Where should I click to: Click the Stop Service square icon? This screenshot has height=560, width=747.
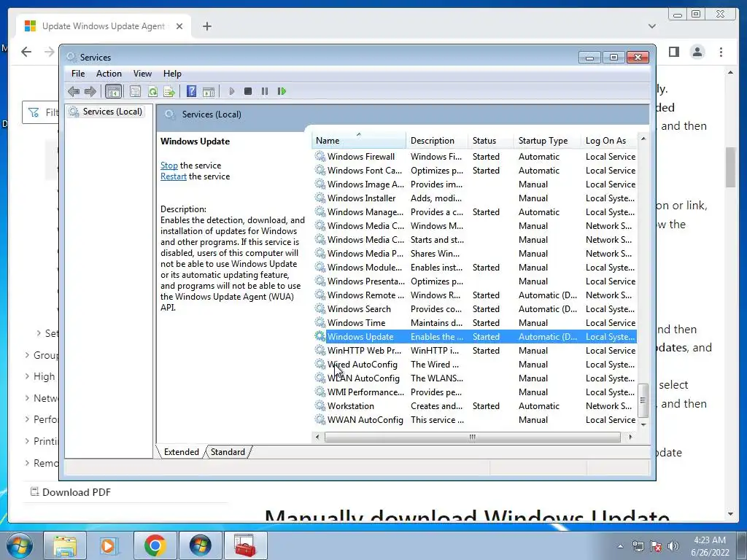(248, 91)
